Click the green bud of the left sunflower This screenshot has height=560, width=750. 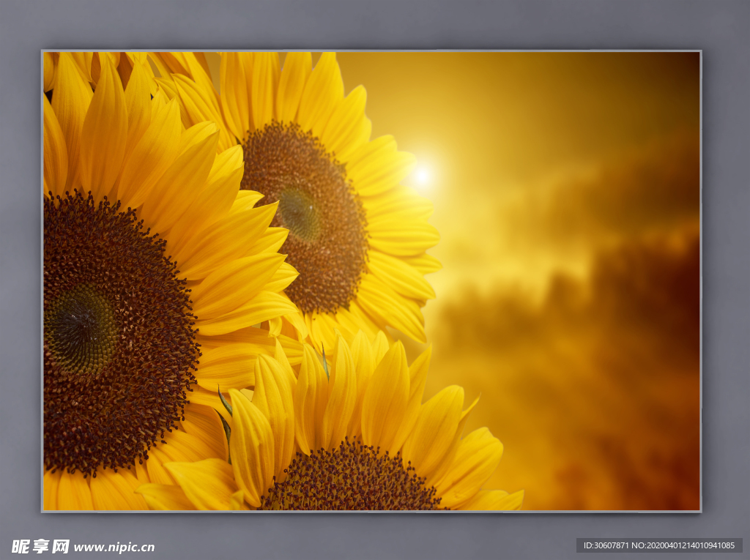(x=81, y=329)
